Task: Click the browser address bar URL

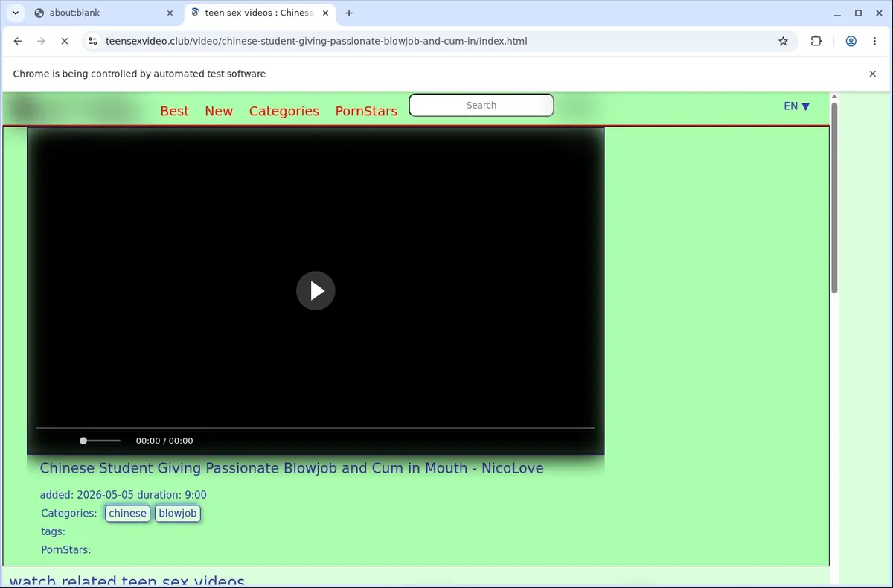Action: [x=316, y=42]
